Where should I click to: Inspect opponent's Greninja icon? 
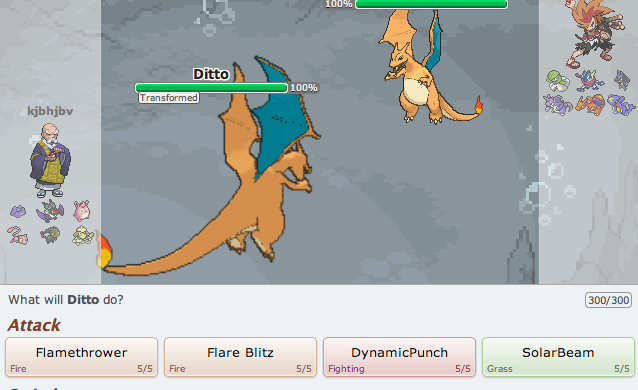[x=589, y=81]
